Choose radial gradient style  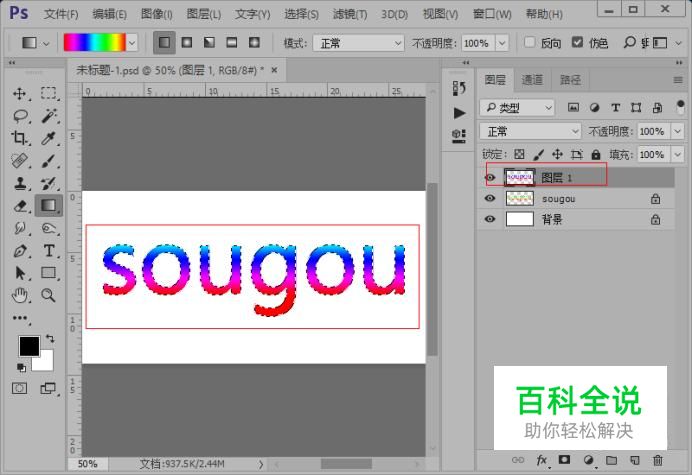click(187, 43)
